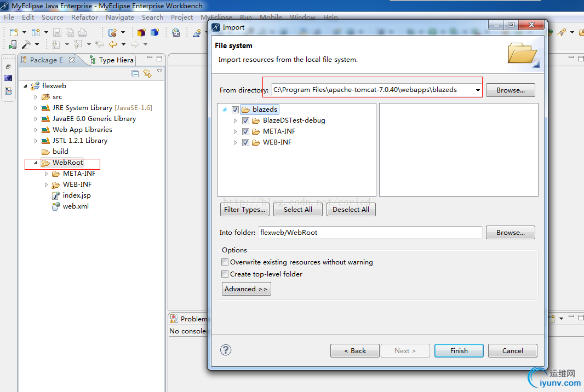Click Browse next to Into folder
This screenshot has height=392, width=584.
point(510,232)
